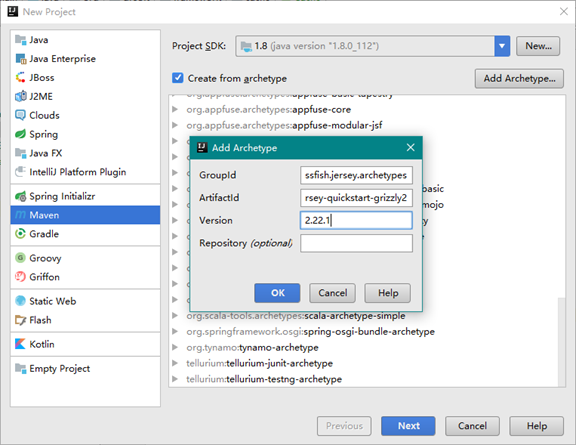Select the IntelliJ Platform Plugin icon
Image resolution: width=576 pixels, height=445 pixels.
pyautogui.click(x=21, y=172)
